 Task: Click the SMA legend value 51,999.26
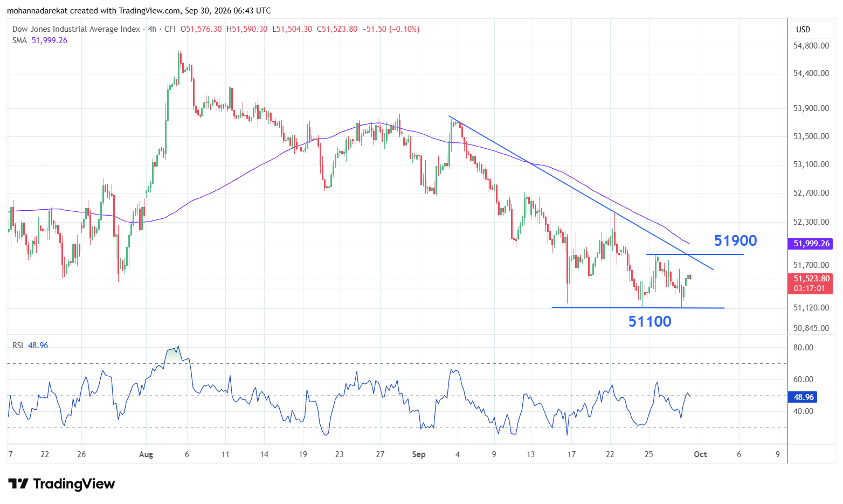tap(50, 40)
